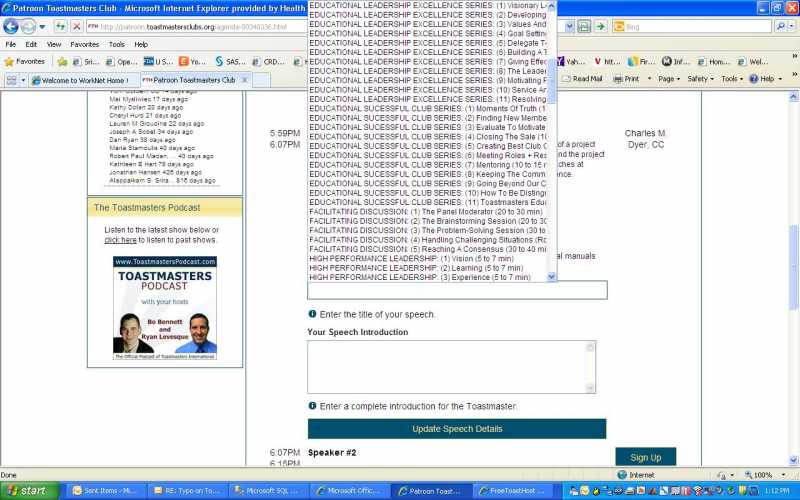Open the 'Sri...' favorites bar bookmark
The height and width of the screenshot is (500, 800).
pyautogui.click(x=86, y=62)
